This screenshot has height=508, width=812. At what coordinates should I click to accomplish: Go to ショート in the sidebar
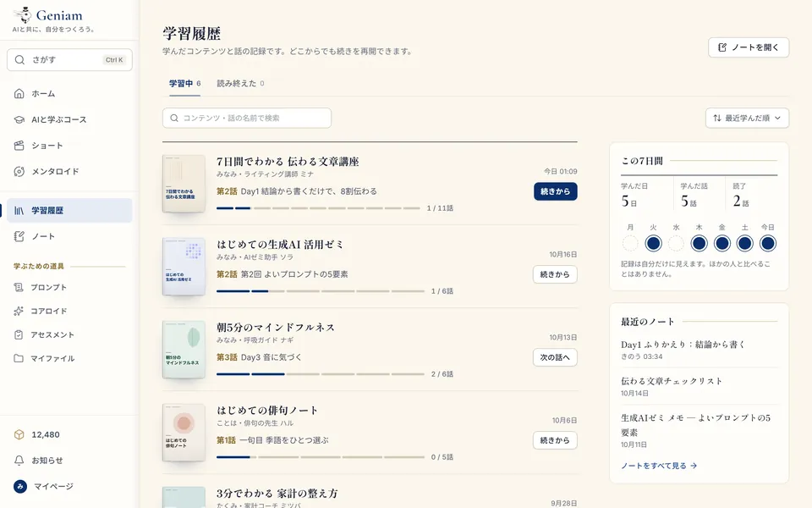point(69,145)
